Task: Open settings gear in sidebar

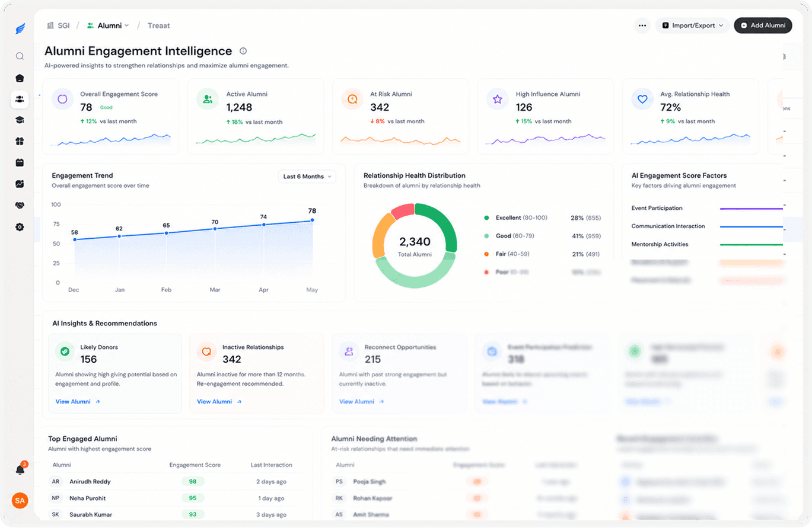Action: pos(20,227)
